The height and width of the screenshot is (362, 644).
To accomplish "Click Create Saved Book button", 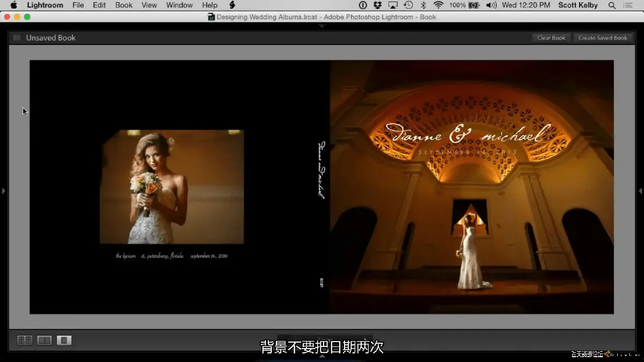I will pyautogui.click(x=603, y=38).
